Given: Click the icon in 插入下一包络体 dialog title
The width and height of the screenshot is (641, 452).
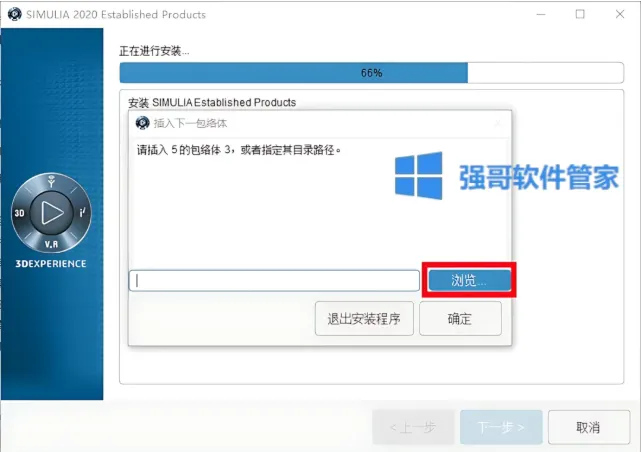Looking at the screenshot, I should tap(143, 123).
